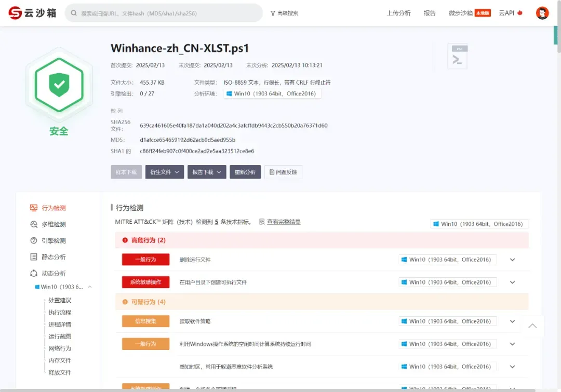Open the 云沙箱 logo home link
This screenshot has height=392, width=561.
(x=33, y=13)
